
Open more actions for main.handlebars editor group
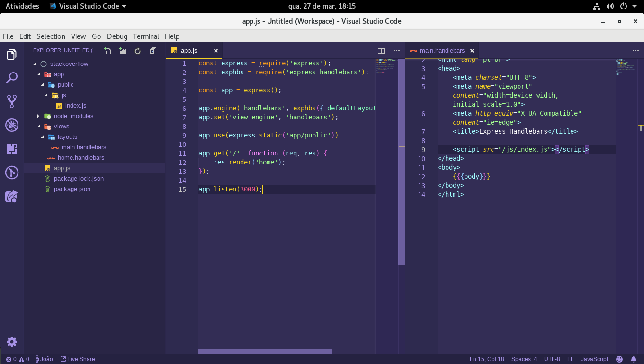point(635,51)
